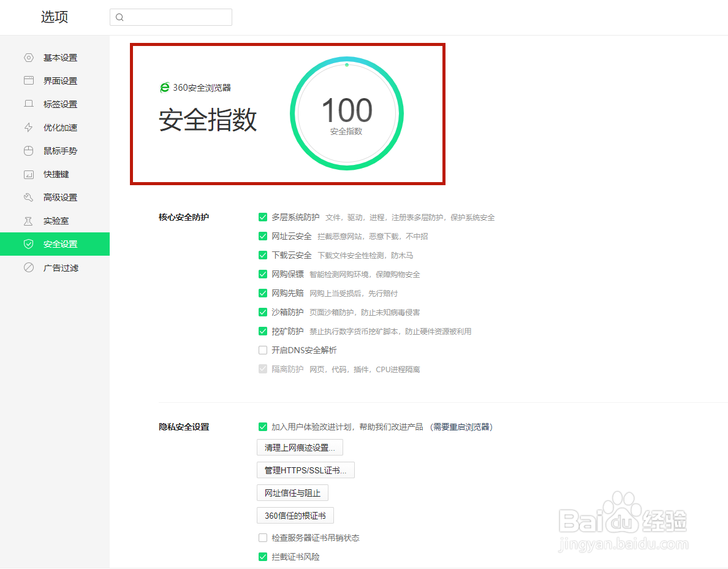Image resolution: width=728 pixels, height=569 pixels.
Task: Toggle 网购保镖 checkbox
Action: coord(263,274)
